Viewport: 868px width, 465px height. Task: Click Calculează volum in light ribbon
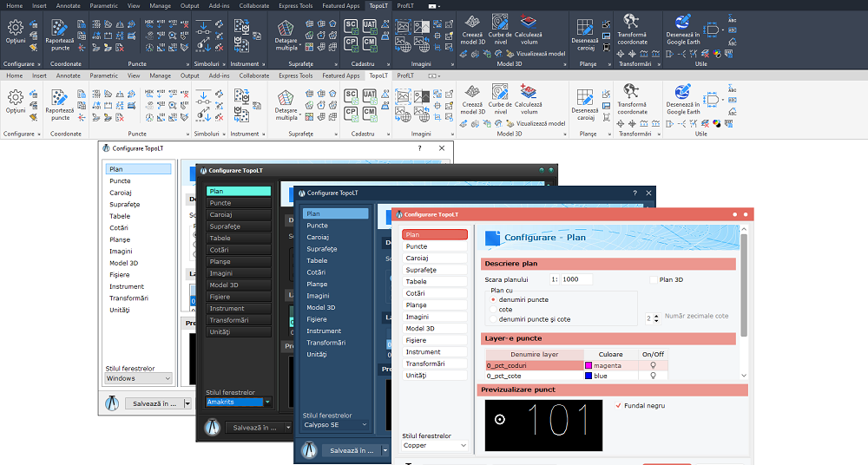528,100
